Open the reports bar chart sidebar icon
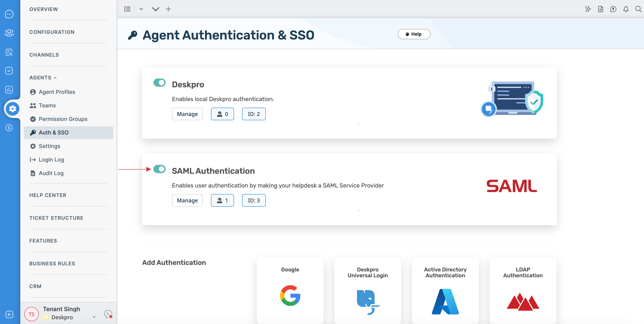The height and width of the screenshot is (324, 644). [9, 90]
